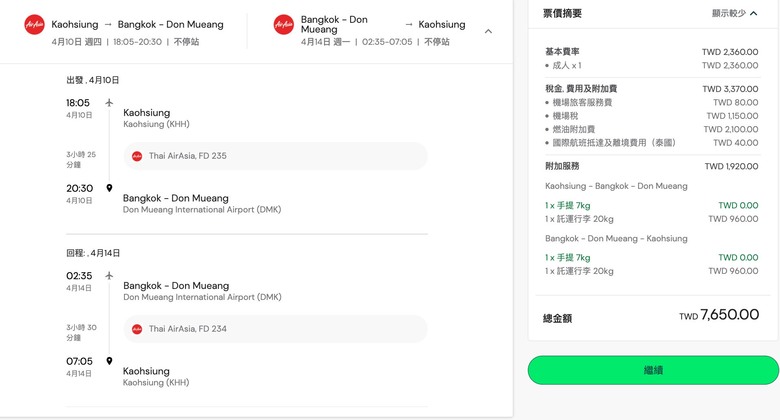This screenshot has width=780, height=420.
Task: Click the TWD 2,100.00 fuel surcharge value
Action: click(x=731, y=129)
